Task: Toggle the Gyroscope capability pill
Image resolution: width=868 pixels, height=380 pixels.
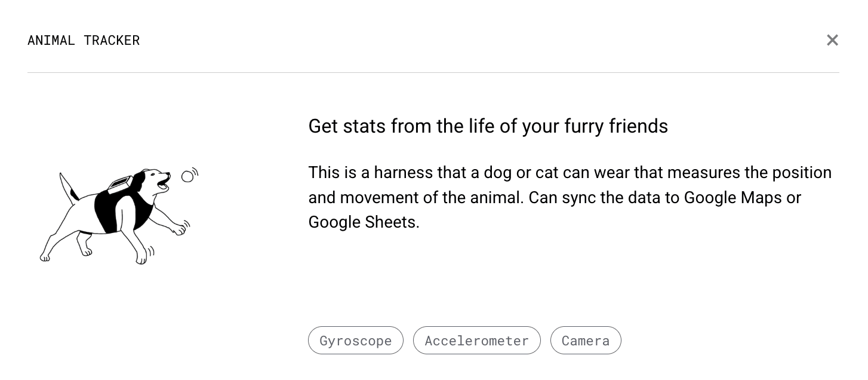Action: pyautogui.click(x=355, y=340)
